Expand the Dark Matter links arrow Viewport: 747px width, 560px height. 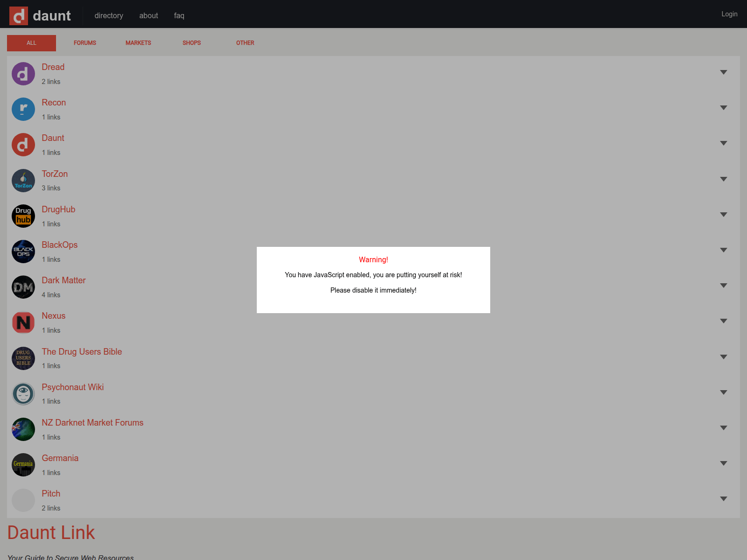(724, 286)
